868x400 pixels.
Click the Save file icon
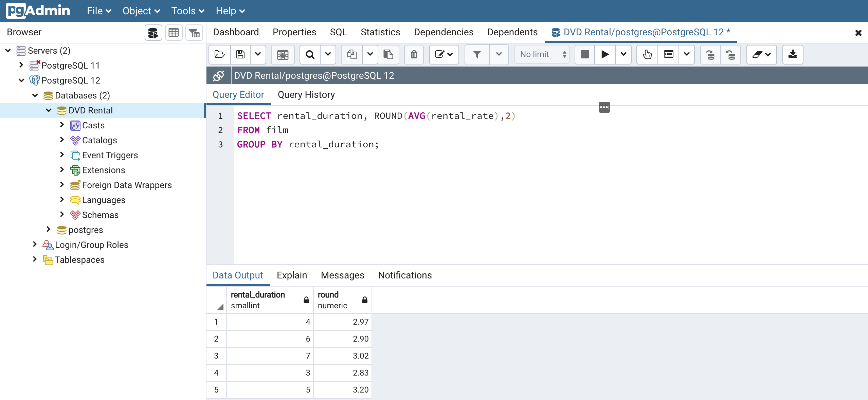[x=241, y=54]
